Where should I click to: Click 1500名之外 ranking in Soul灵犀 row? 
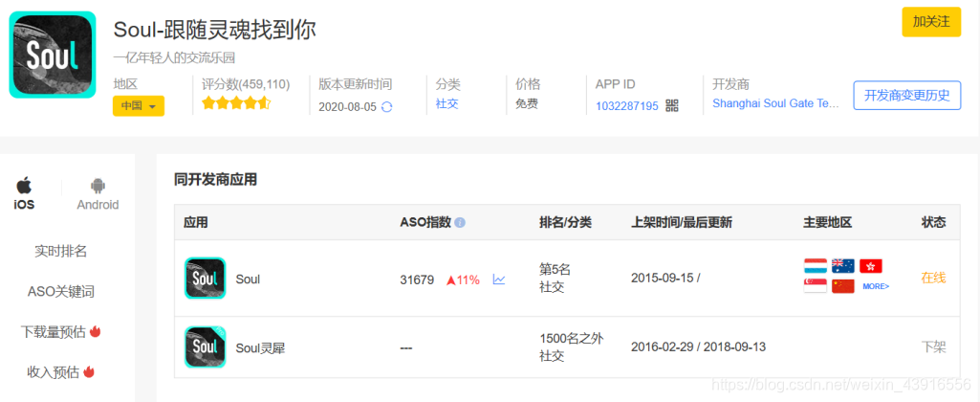pos(571,339)
